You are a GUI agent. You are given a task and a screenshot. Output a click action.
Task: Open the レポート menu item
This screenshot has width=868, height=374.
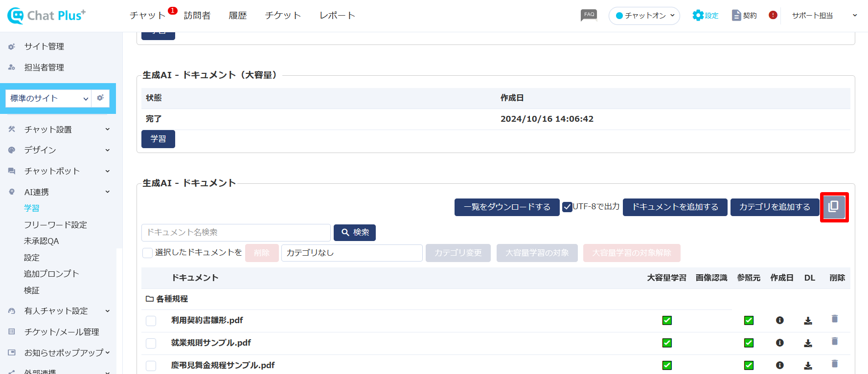click(x=337, y=16)
